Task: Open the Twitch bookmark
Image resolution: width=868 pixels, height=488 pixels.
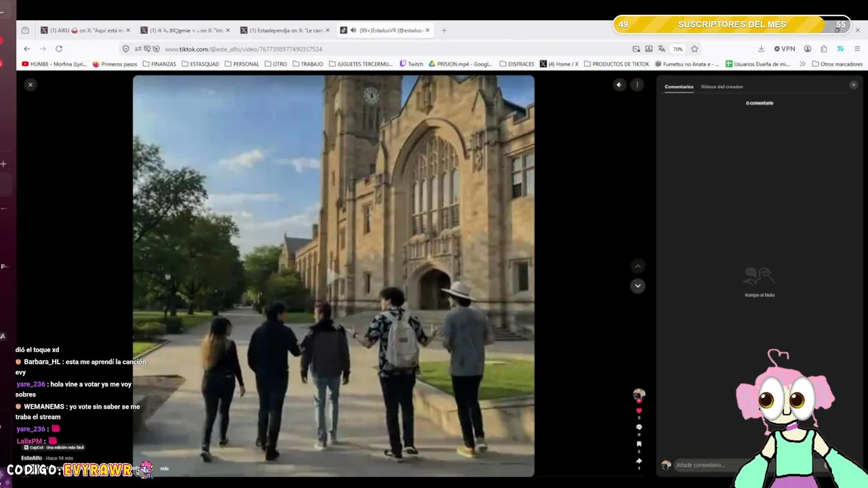Action: click(411, 64)
